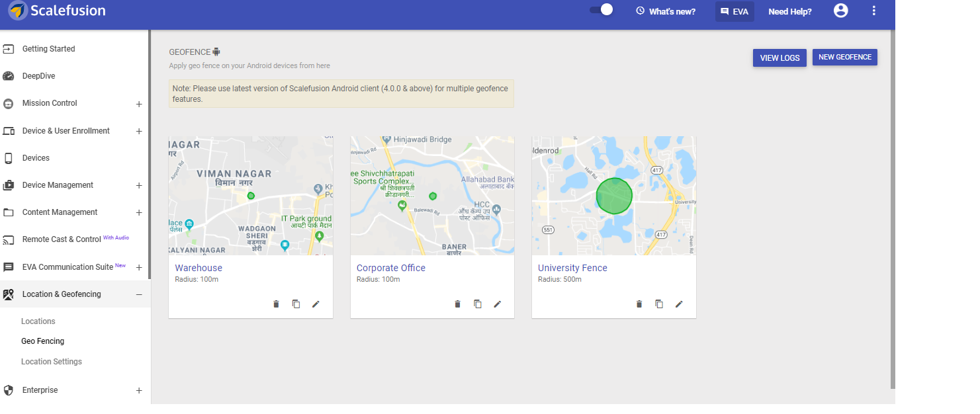Click the EVA Communication Suite chat icon
This screenshot has height=414, width=980.
pyautogui.click(x=9, y=267)
